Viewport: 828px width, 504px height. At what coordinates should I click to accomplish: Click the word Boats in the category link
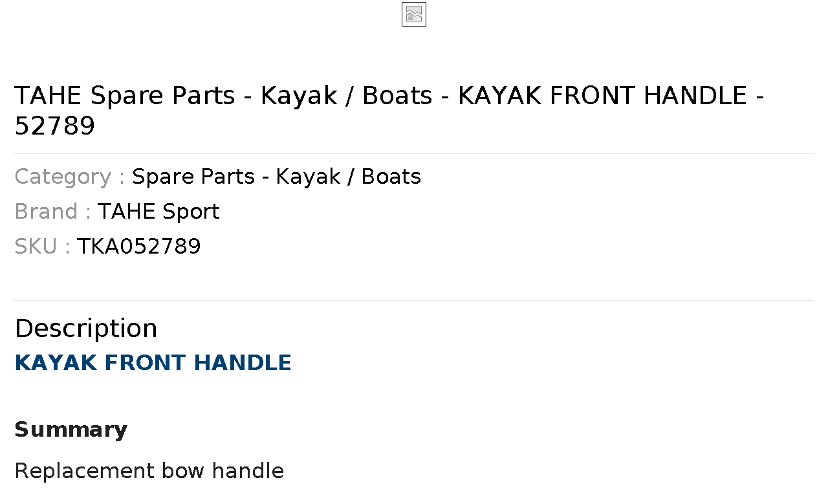[x=391, y=177]
